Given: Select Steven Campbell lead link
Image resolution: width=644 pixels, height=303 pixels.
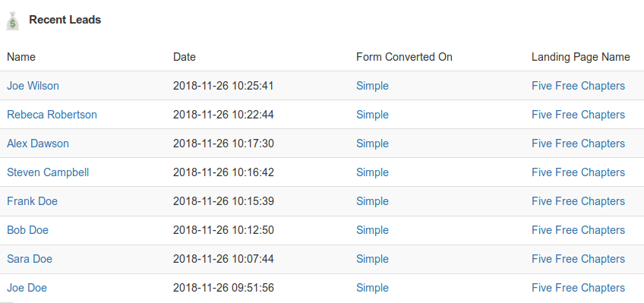Looking at the screenshot, I should point(48,172).
